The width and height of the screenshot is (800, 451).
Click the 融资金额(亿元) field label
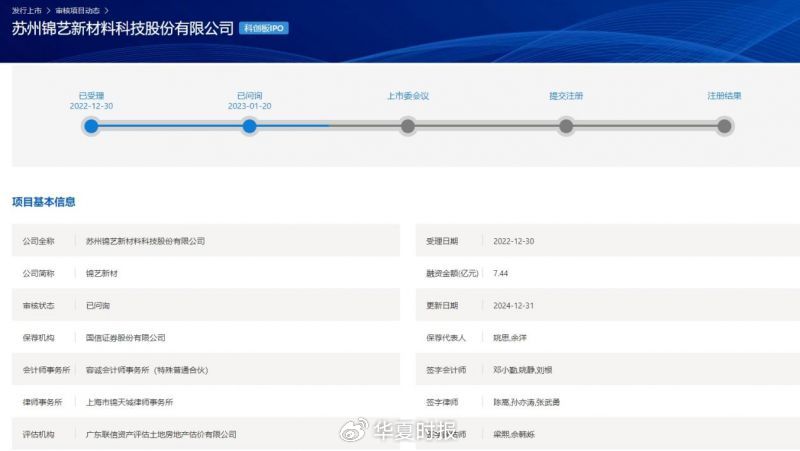coord(452,273)
